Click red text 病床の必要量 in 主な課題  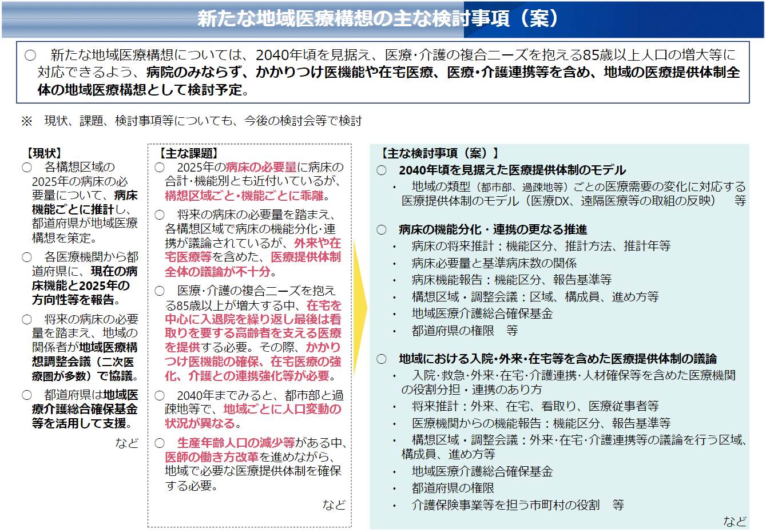pos(261,167)
